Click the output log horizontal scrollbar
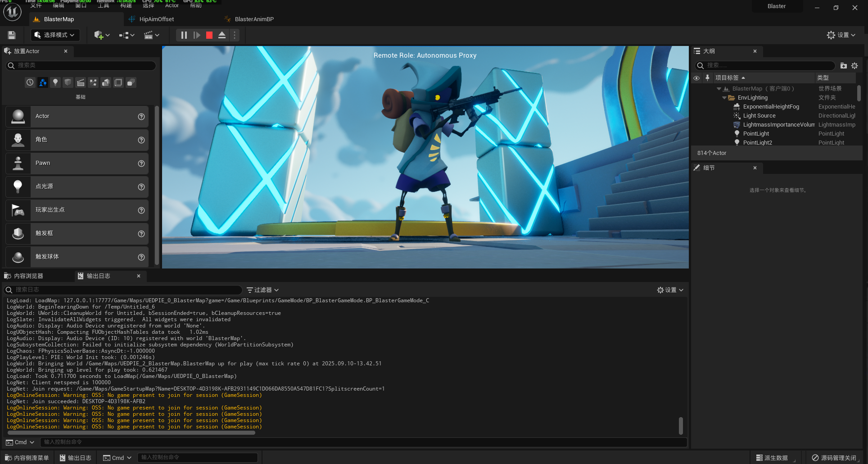This screenshot has width=868, height=464. pos(131,433)
